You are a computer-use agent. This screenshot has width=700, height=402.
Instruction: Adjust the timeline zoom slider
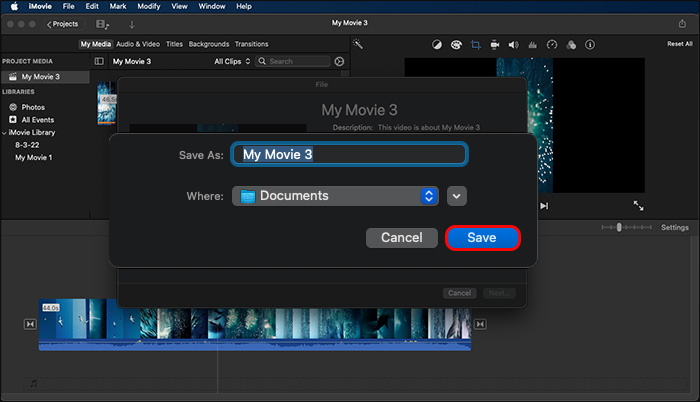tap(619, 228)
